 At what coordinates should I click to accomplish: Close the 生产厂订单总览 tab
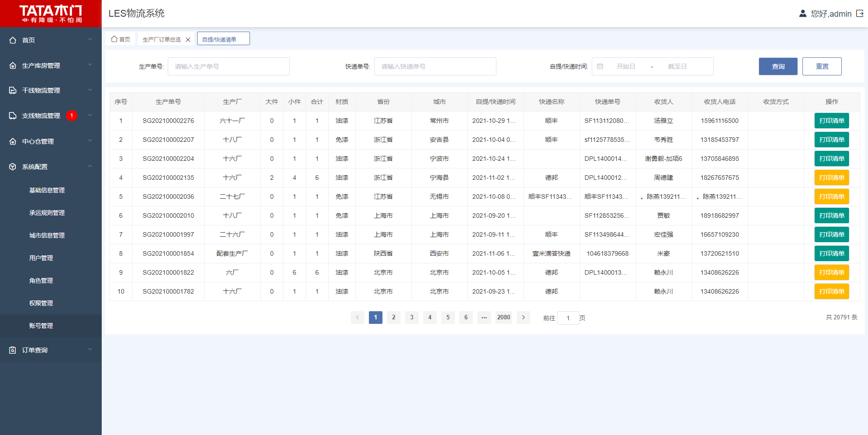pos(188,40)
